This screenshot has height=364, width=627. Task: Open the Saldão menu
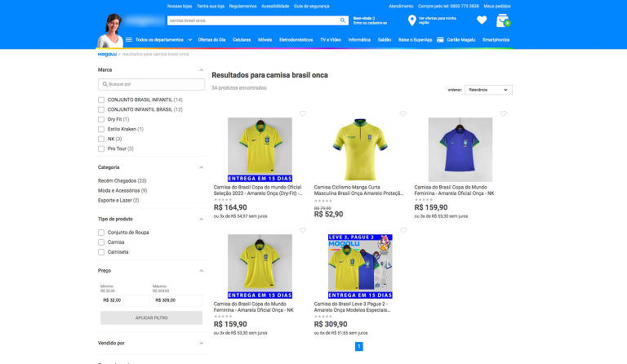coord(385,40)
